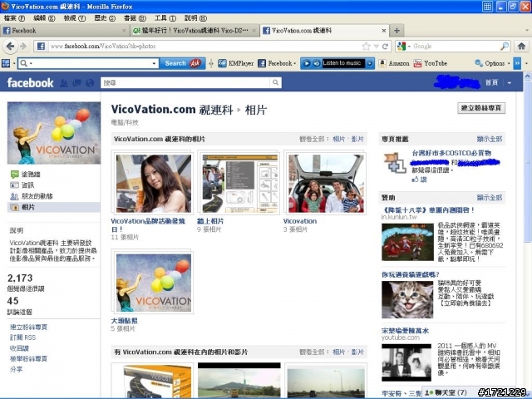Open the 檔案 (F) menu
This screenshot has width=532, height=399.
pos(14,18)
